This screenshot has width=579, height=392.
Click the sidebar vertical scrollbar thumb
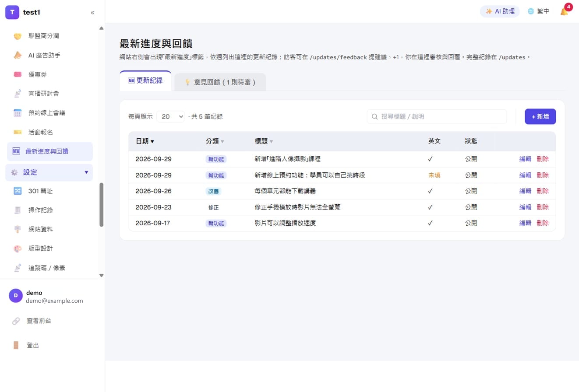tap(102, 204)
